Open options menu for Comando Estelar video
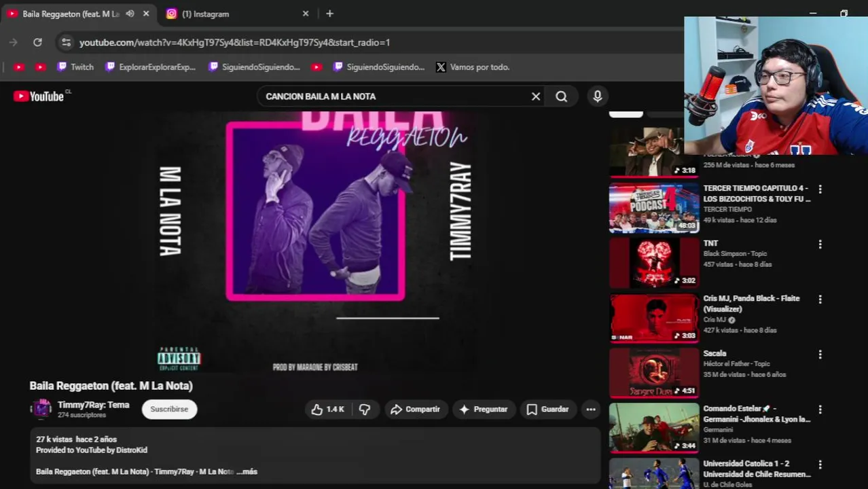The image size is (868, 489). tap(820, 410)
